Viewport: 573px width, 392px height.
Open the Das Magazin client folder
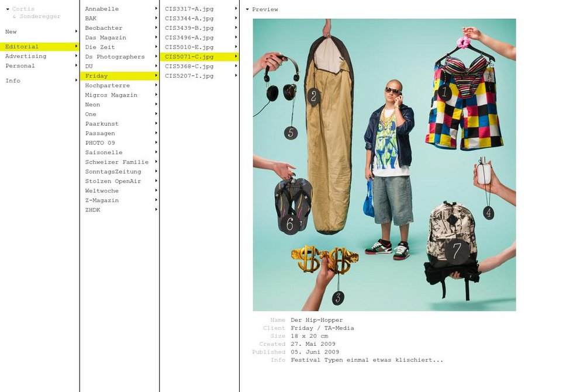click(106, 37)
